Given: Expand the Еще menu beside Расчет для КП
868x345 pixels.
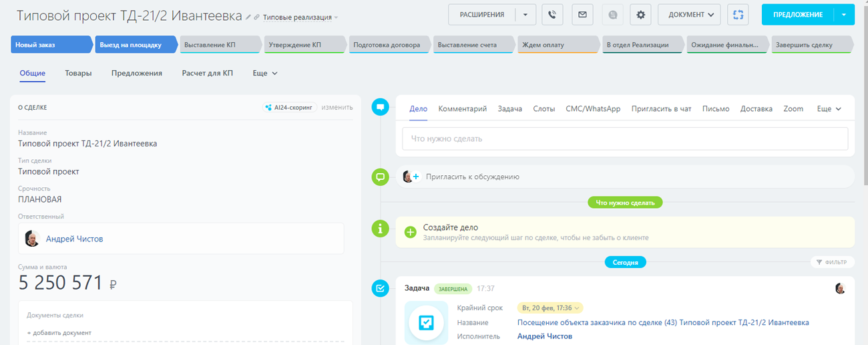Looking at the screenshot, I should click(265, 73).
